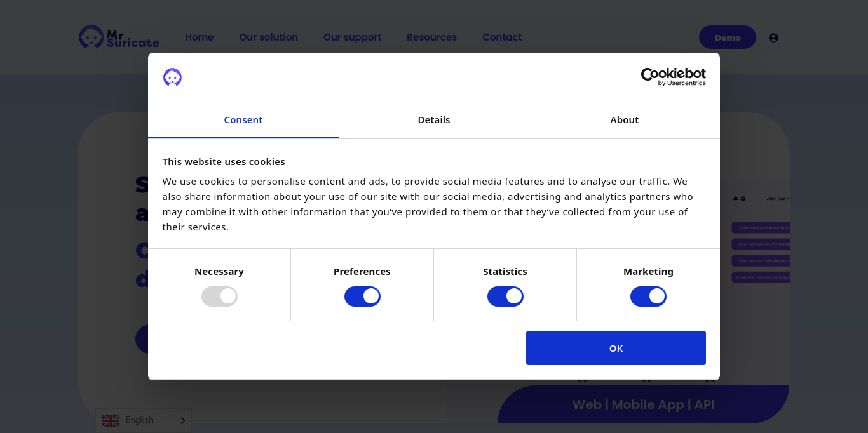Expand the Resources navigation menu
This screenshot has width=868, height=433.
pos(431,37)
